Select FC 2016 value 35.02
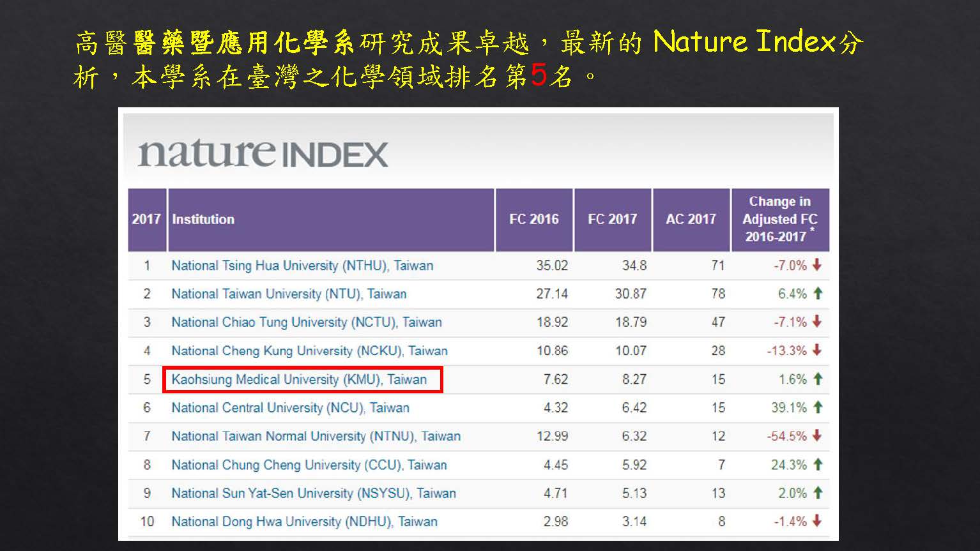980x551 pixels. [552, 266]
